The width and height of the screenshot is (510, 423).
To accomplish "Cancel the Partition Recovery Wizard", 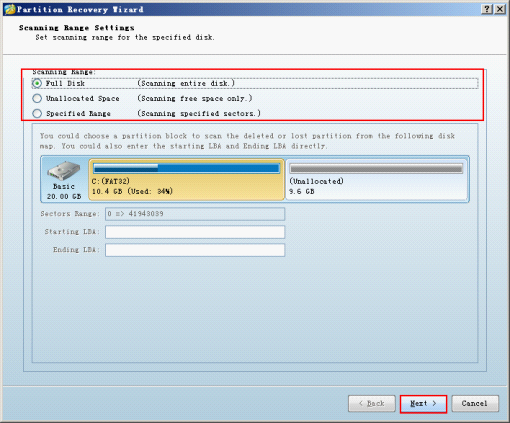I will click(x=475, y=404).
